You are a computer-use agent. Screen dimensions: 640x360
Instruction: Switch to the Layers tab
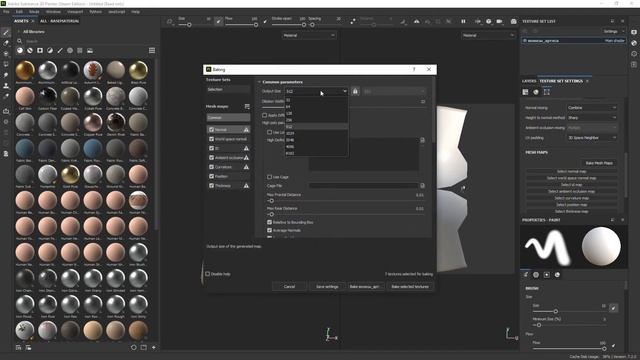pos(529,81)
